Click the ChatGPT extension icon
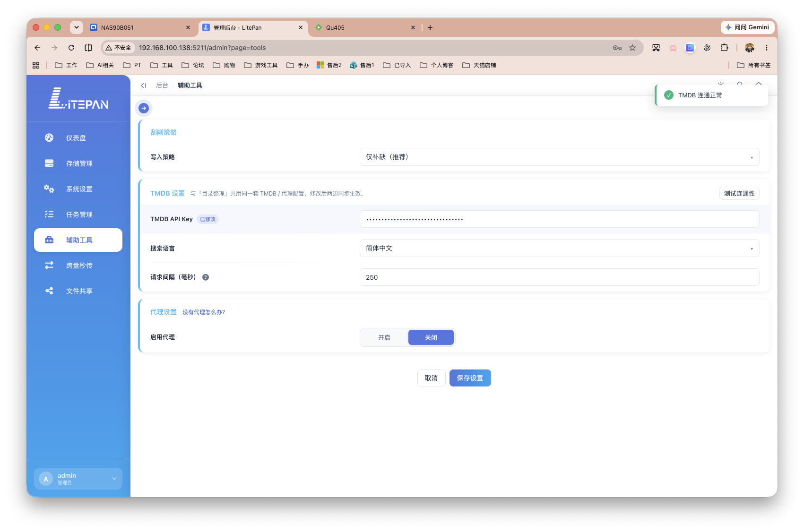 point(707,48)
